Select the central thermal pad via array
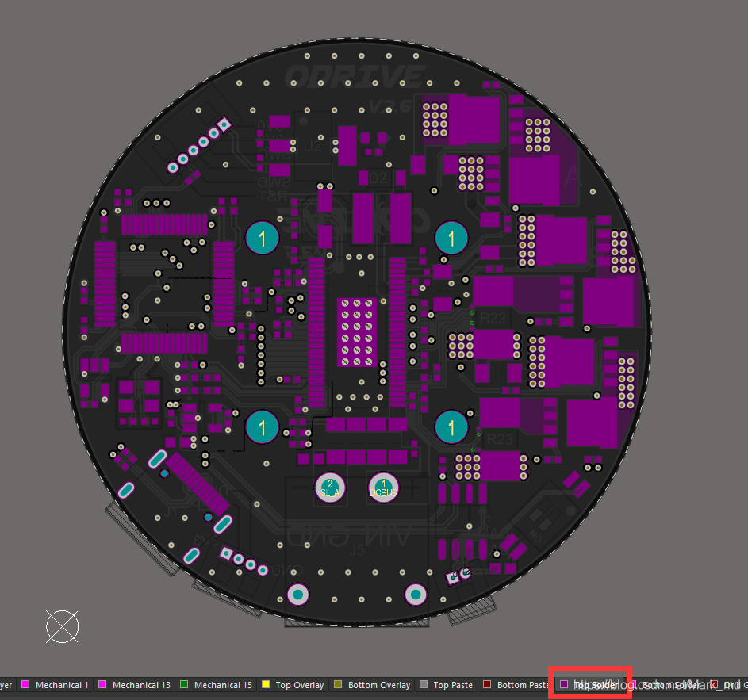 (x=357, y=331)
